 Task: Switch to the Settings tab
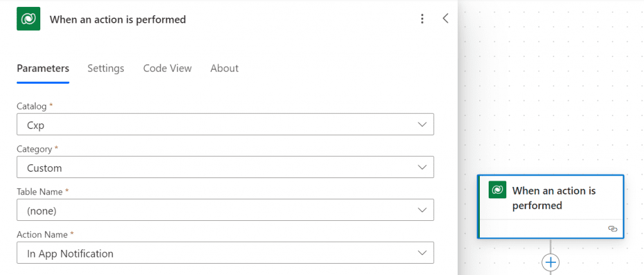click(106, 68)
